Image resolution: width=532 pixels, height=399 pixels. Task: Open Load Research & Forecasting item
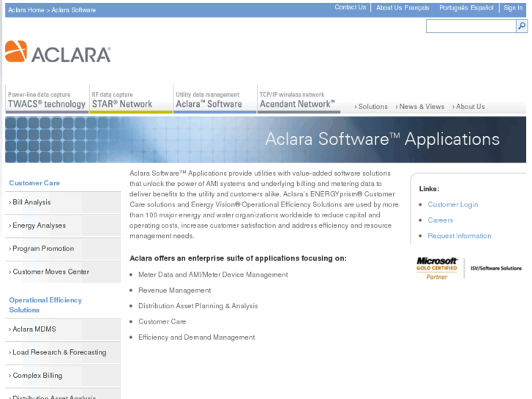(63, 352)
